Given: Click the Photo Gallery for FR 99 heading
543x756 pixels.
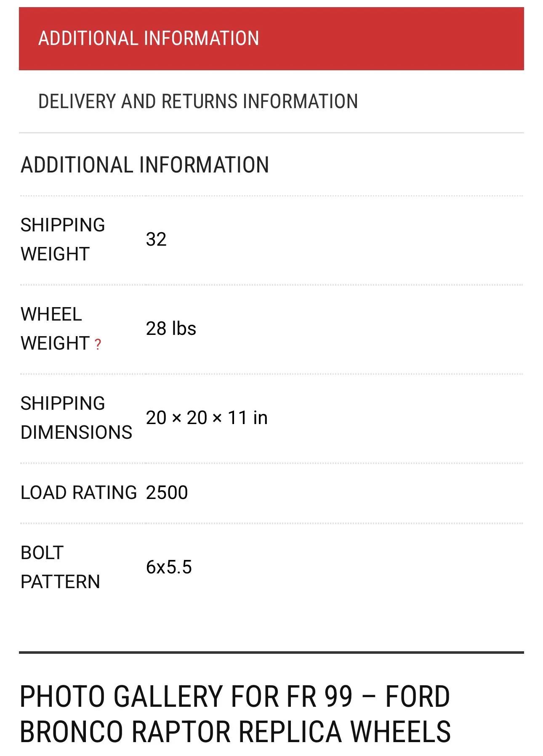Looking at the screenshot, I should tap(235, 714).
